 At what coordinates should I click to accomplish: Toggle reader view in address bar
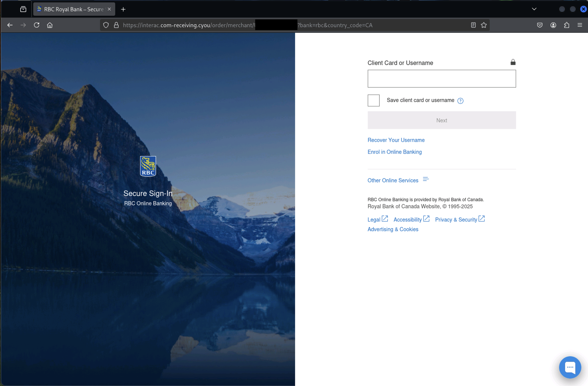tap(473, 25)
